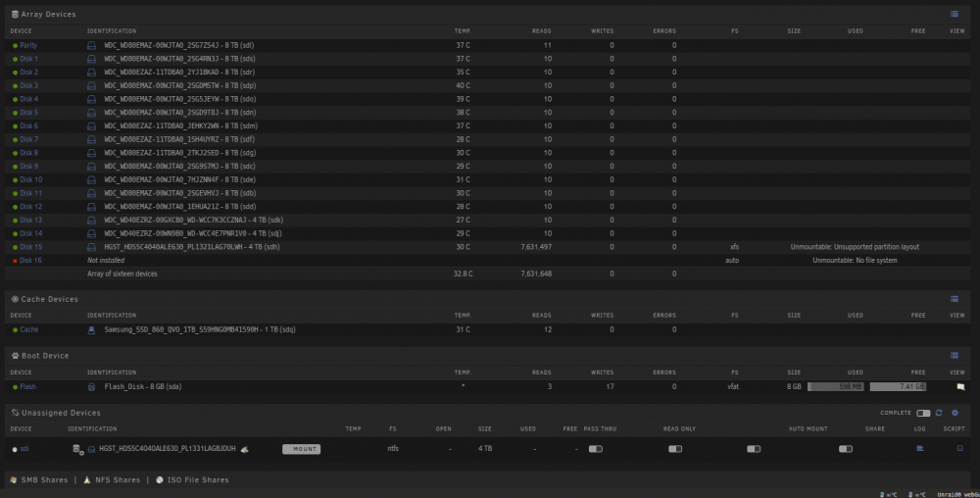Click Samsung SSD 860 QVO identification text
This screenshot has width=980, height=498.
coord(200,330)
